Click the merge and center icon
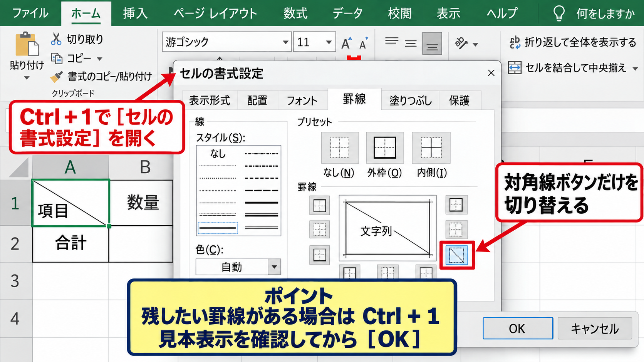The width and height of the screenshot is (644, 362). [515, 68]
